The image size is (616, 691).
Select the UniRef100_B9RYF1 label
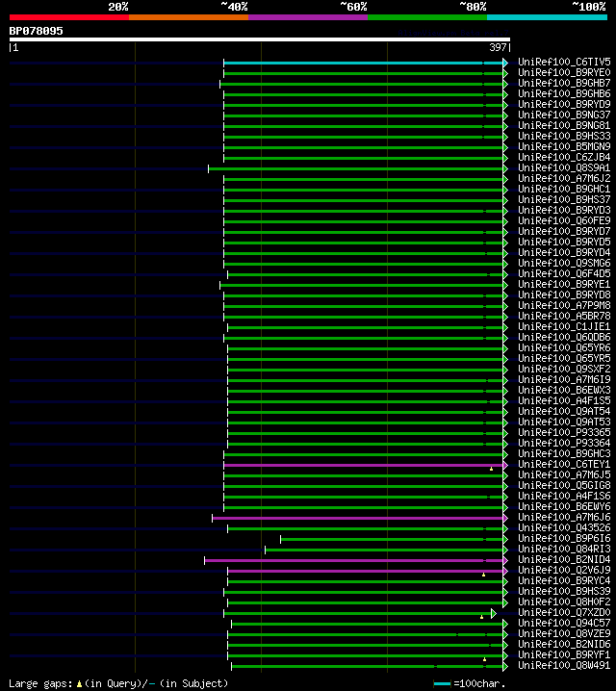click(x=564, y=654)
